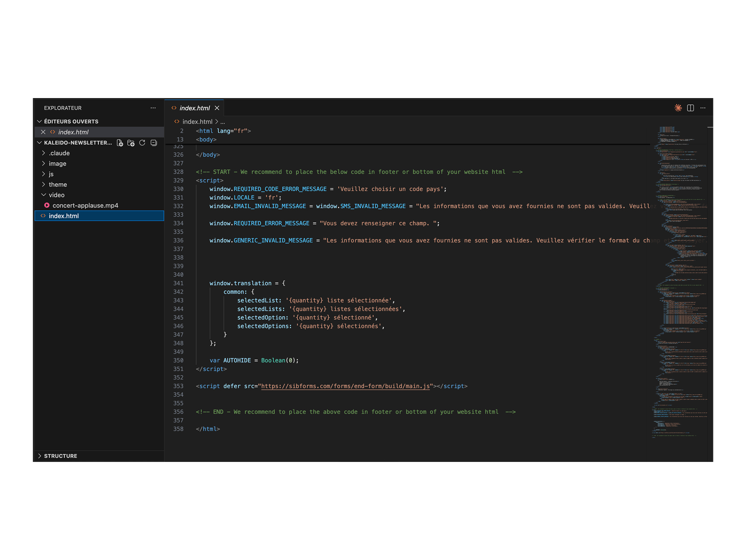Create a new file in the project
747x560 pixels.
coord(120,143)
